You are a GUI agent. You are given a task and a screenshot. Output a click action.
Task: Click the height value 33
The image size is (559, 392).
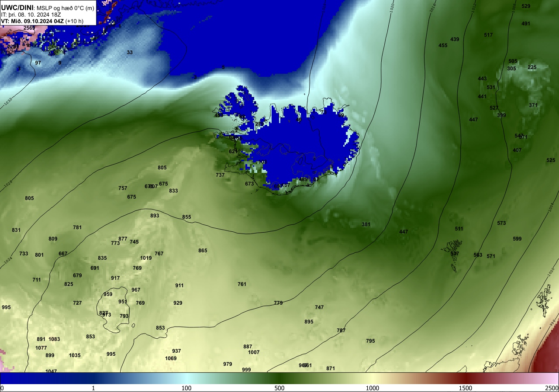pos(130,52)
